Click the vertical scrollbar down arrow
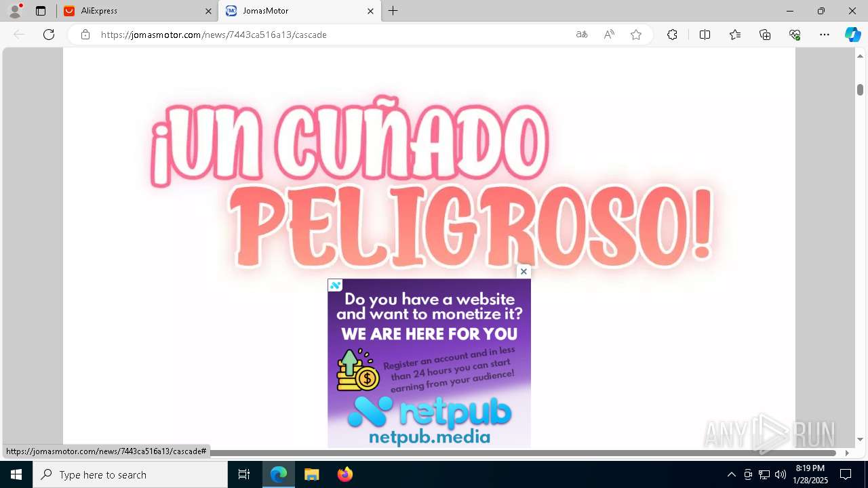 [860, 440]
